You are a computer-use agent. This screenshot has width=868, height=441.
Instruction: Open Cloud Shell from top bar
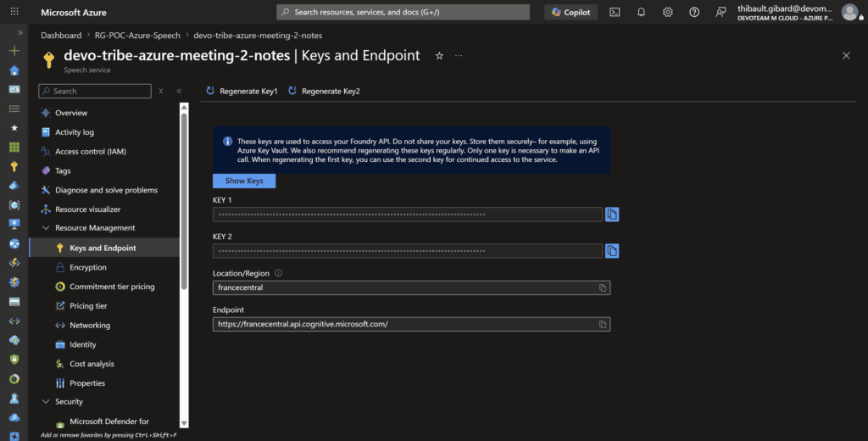(615, 12)
